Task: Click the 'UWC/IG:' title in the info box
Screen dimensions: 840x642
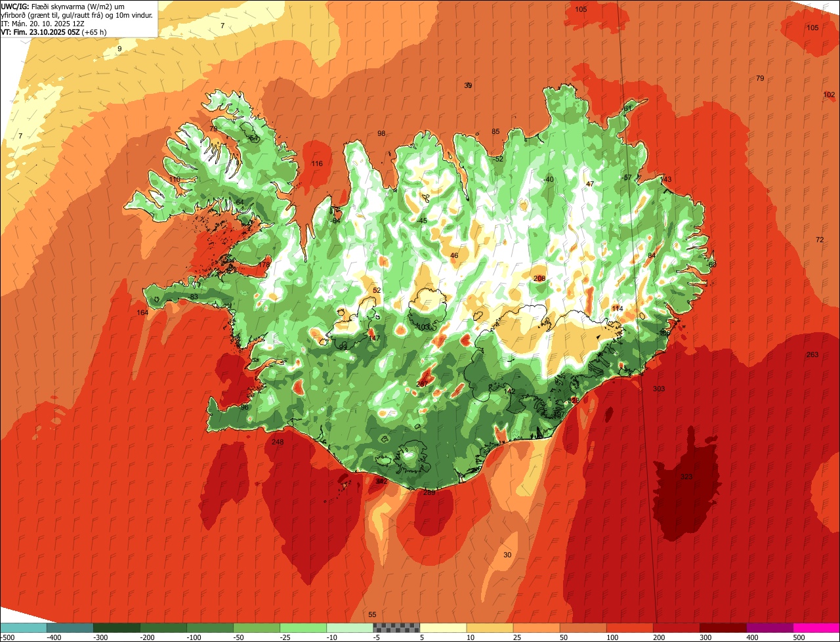Action: [x=16, y=6]
